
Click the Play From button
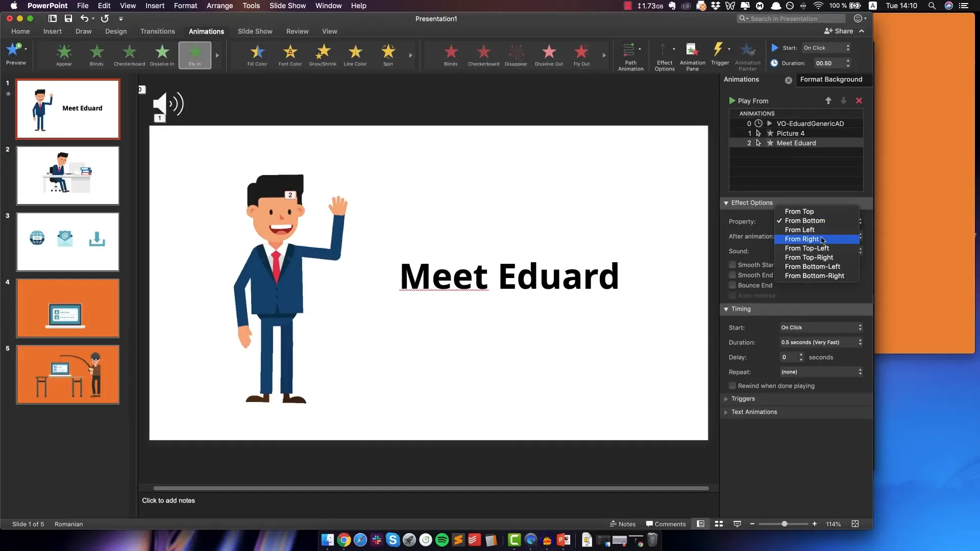[748, 101]
